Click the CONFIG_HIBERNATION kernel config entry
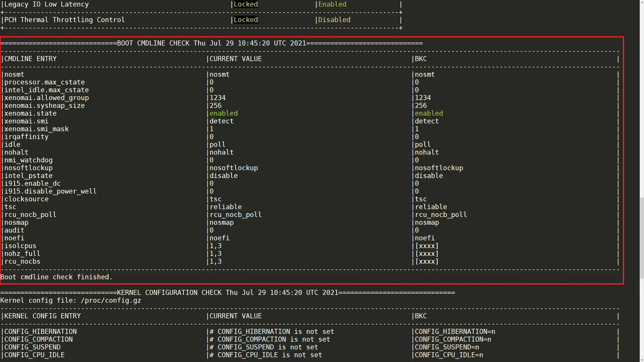Viewport: 644px width, 362px height. [x=41, y=332]
